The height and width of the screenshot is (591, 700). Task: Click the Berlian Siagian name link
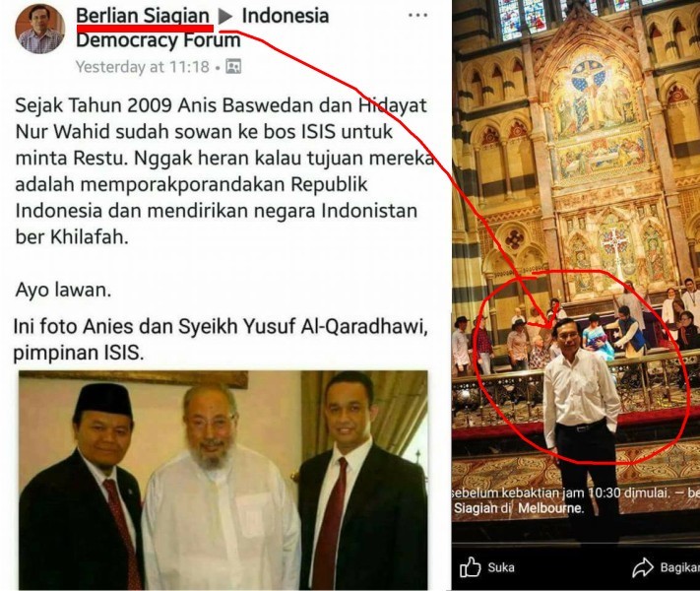[143, 16]
